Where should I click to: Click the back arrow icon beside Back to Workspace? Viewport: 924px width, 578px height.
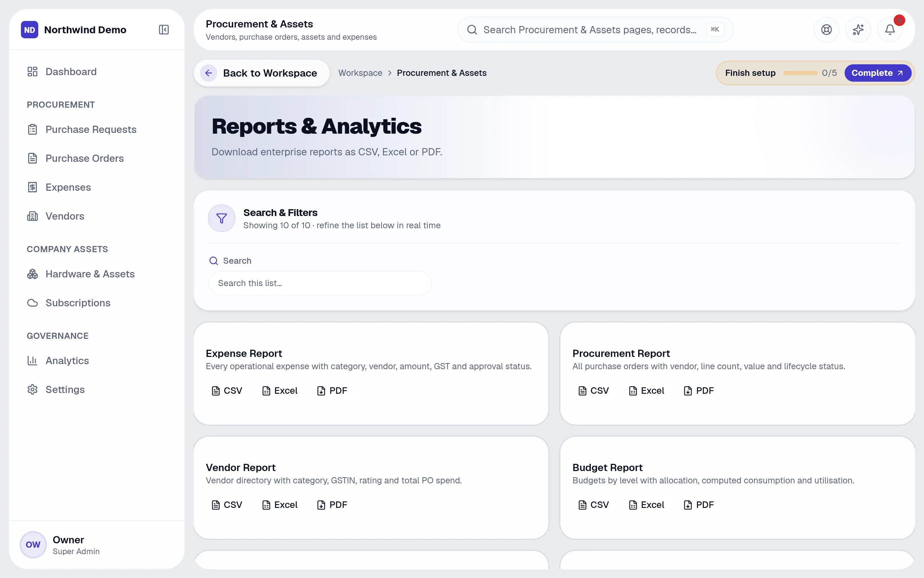pyautogui.click(x=209, y=73)
